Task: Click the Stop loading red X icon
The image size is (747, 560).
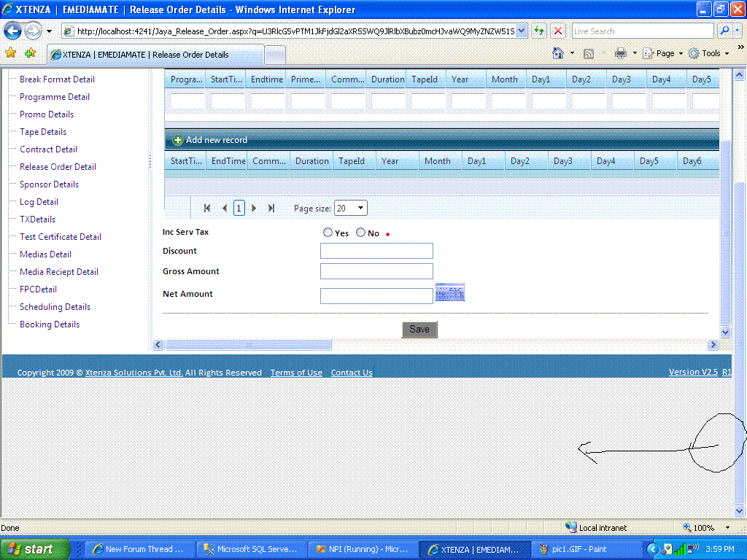Action: pyautogui.click(x=558, y=31)
